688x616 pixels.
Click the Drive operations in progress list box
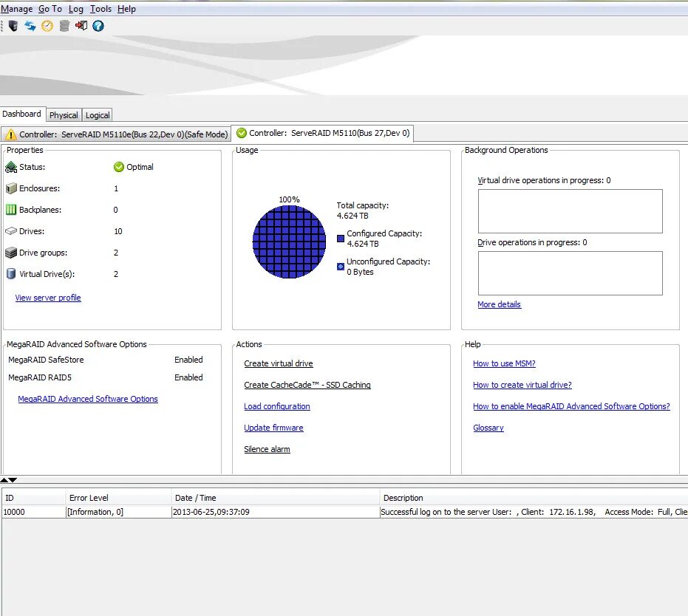click(570, 273)
